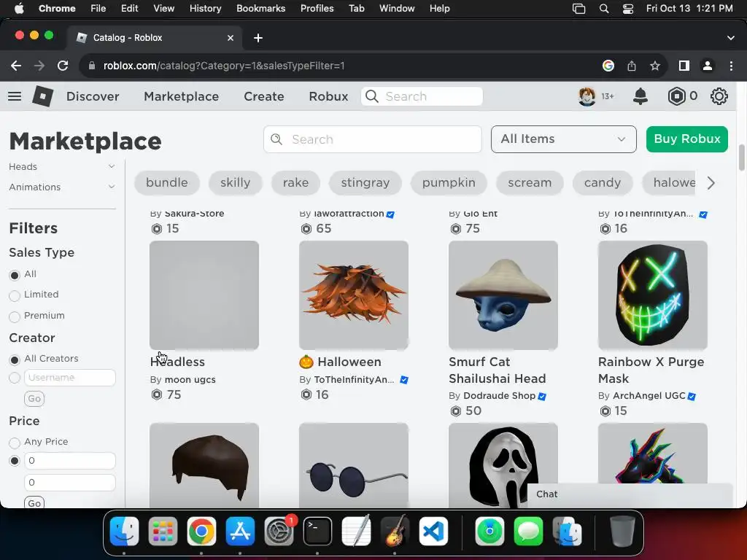Select the bundle keyword chip
This screenshot has height=560, width=747.
coord(167,183)
